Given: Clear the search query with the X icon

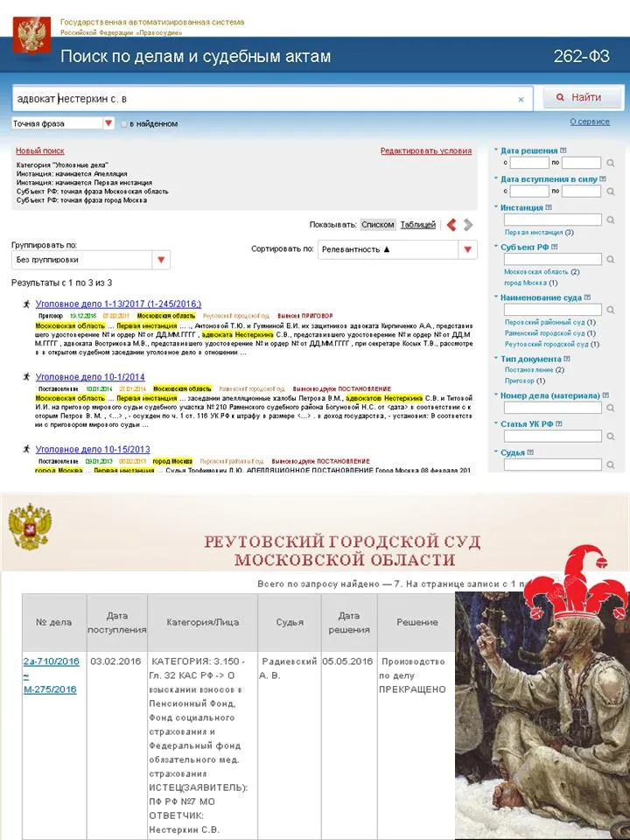Looking at the screenshot, I should coord(521,100).
